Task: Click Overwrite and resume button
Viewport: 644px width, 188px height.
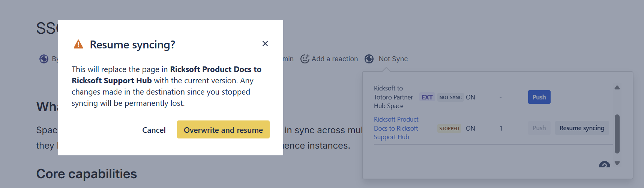Action: [x=223, y=129]
